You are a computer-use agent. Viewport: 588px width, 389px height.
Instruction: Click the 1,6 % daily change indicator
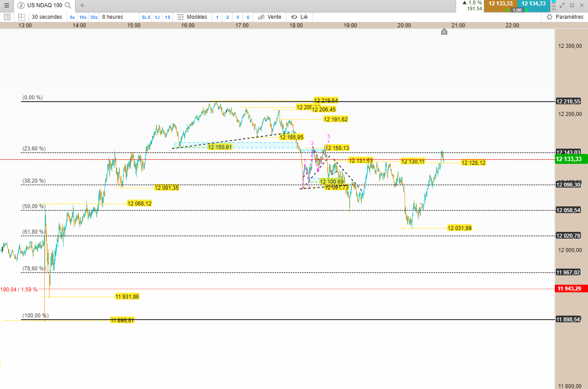pos(472,3)
